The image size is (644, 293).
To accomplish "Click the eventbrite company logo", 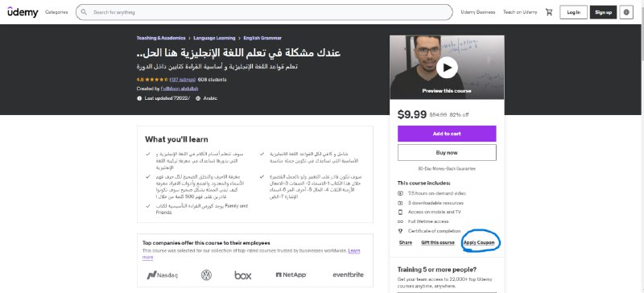I will (348, 274).
